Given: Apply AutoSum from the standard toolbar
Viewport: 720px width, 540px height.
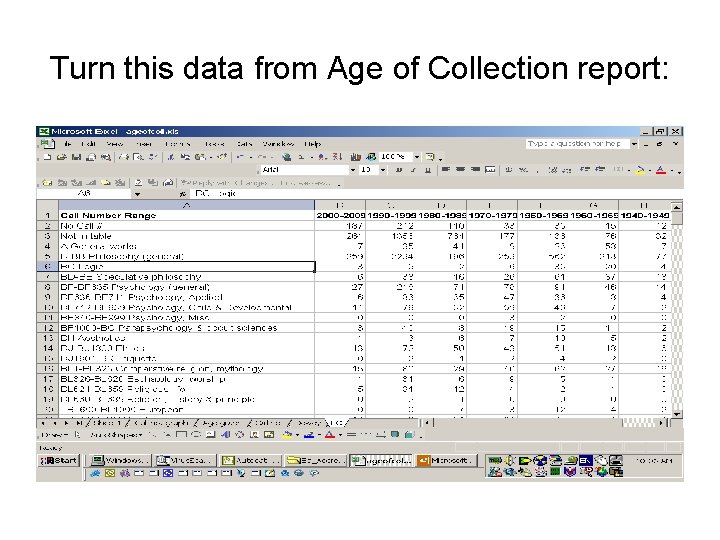Looking at the screenshot, I should [301, 157].
